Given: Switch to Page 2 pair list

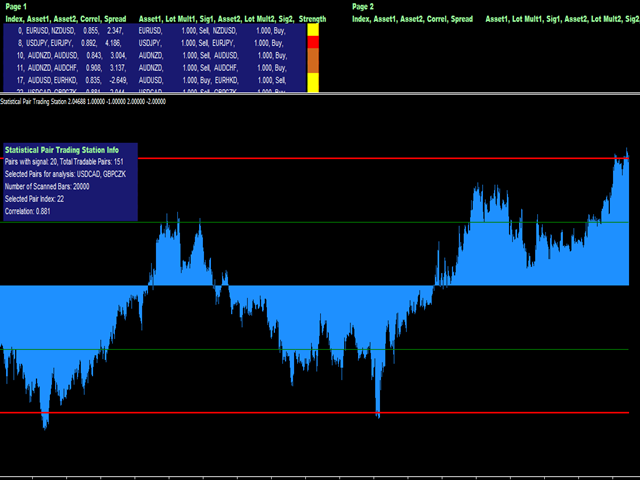Looking at the screenshot, I should pyautogui.click(x=363, y=6).
